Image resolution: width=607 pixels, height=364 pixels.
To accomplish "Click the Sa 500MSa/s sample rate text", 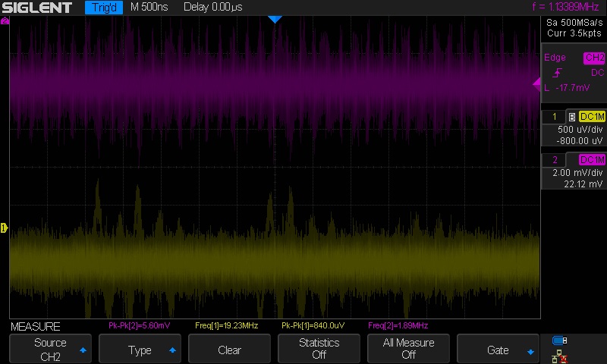I will [x=574, y=23].
